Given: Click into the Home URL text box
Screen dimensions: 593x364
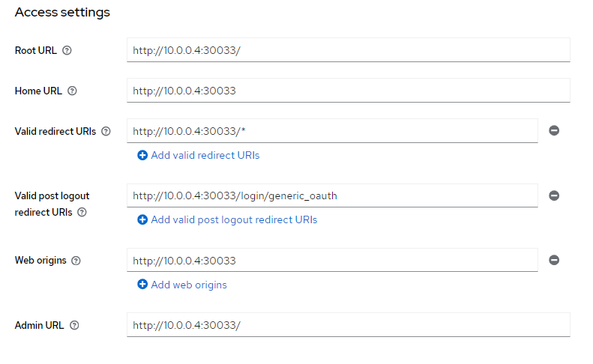Looking at the screenshot, I should 348,91.
